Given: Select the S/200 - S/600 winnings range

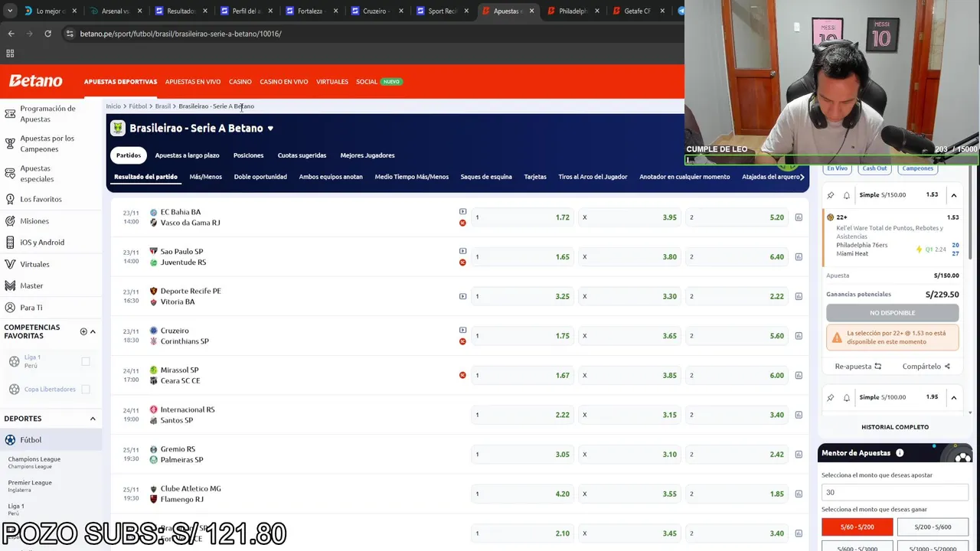Looking at the screenshot, I should [x=933, y=527].
